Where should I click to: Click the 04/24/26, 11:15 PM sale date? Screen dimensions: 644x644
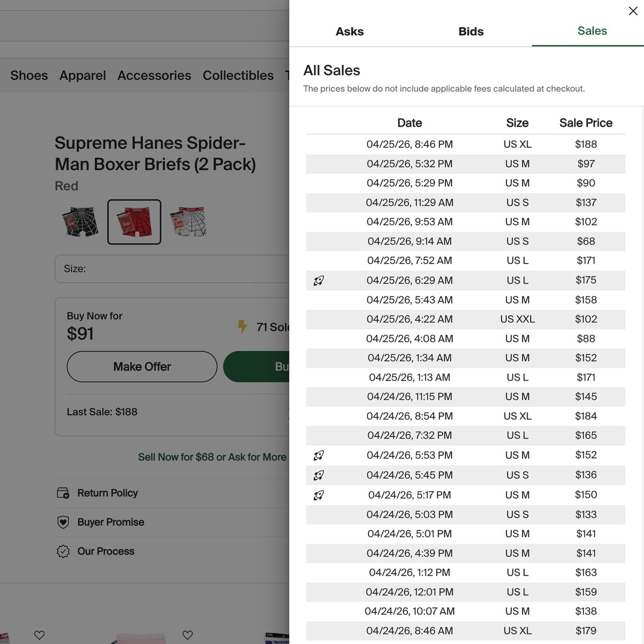(409, 397)
